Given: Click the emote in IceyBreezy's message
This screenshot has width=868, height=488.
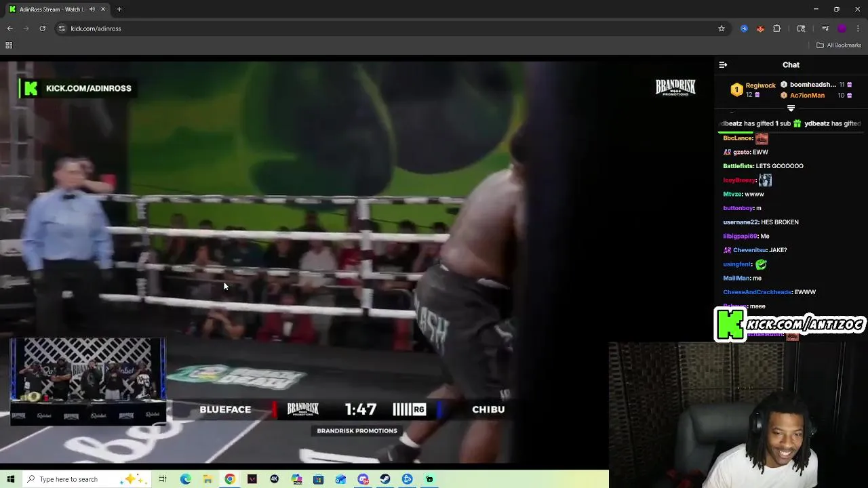Looking at the screenshot, I should click(x=765, y=180).
